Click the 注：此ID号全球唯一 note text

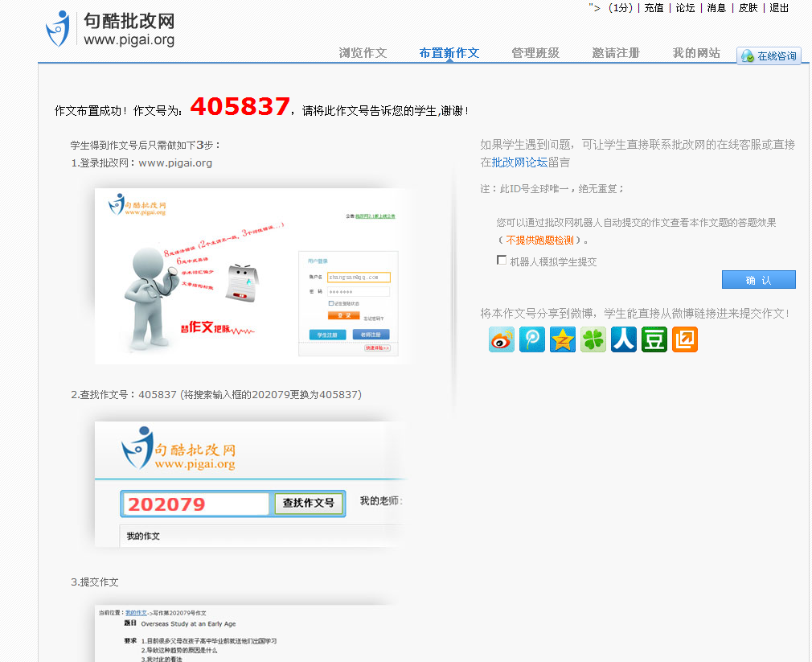tap(552, 189)
